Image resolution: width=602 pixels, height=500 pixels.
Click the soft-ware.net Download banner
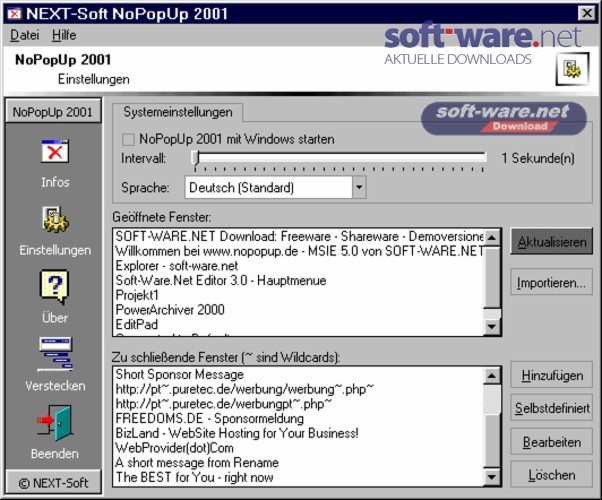point(504,118)
